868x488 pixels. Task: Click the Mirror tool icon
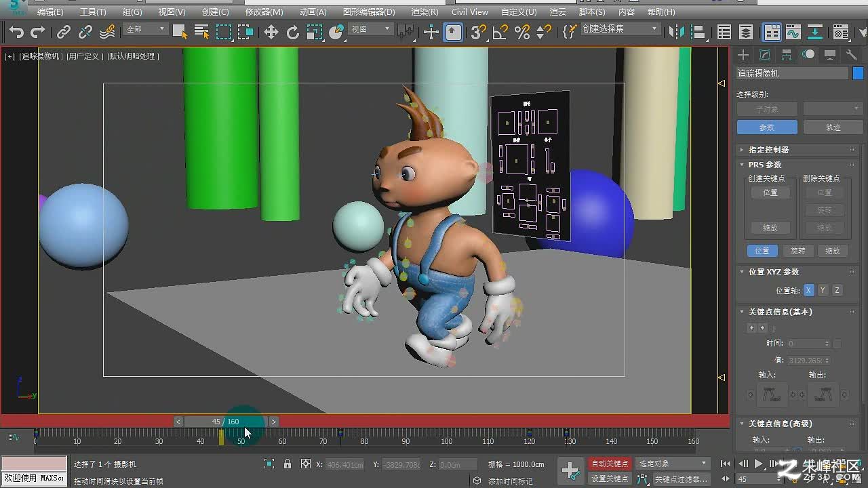point(676,32)
